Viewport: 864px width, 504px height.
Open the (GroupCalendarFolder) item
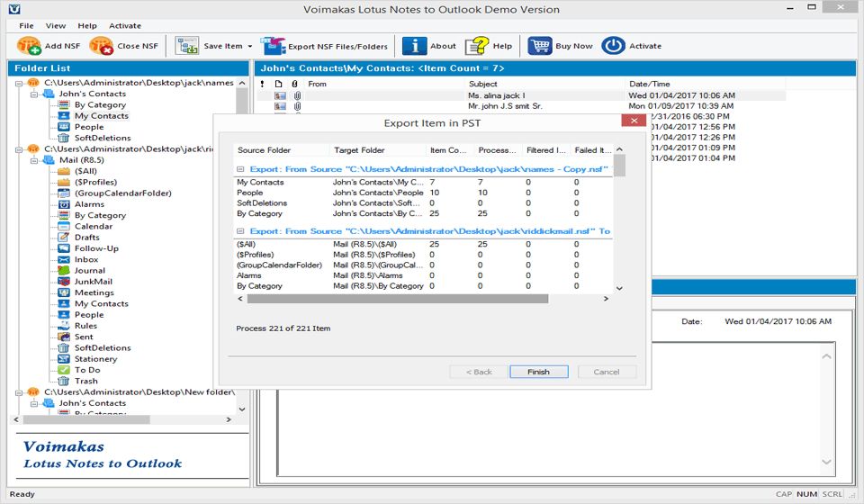(x=123, y=193)
